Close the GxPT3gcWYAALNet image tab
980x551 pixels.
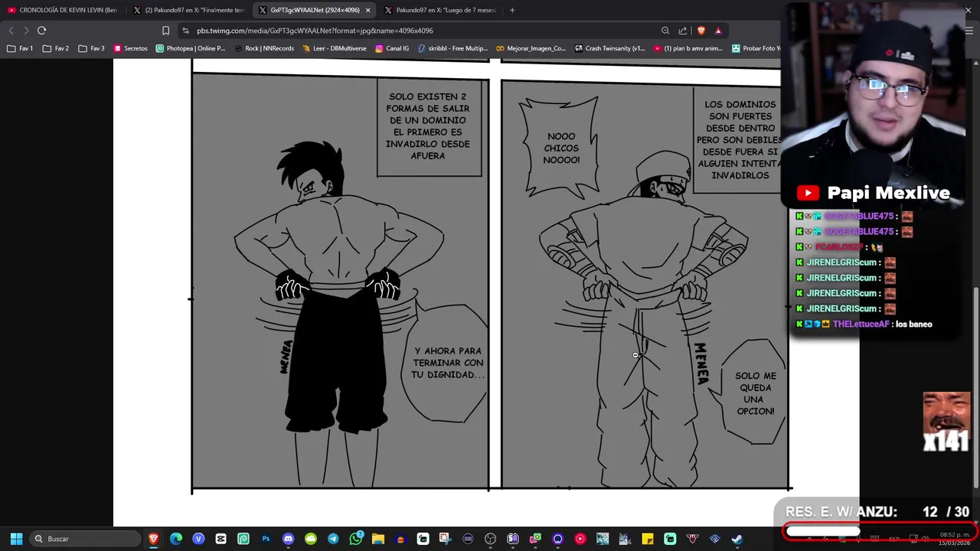(368, 10)
